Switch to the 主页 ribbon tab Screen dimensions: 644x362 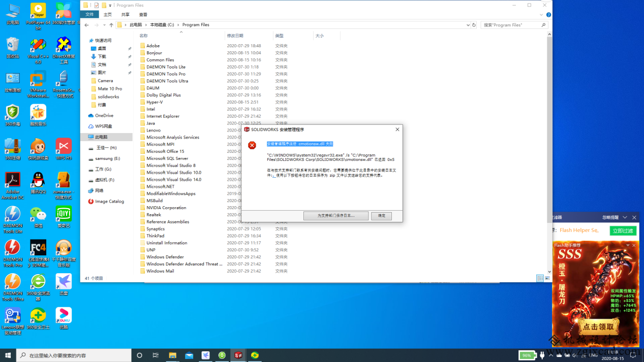tap(108, 14)
